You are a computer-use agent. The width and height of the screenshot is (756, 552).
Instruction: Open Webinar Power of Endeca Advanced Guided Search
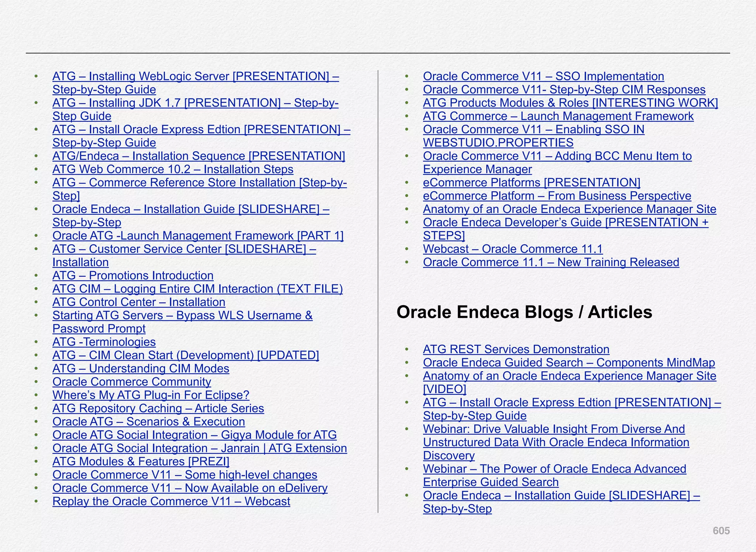pos(554,476)
